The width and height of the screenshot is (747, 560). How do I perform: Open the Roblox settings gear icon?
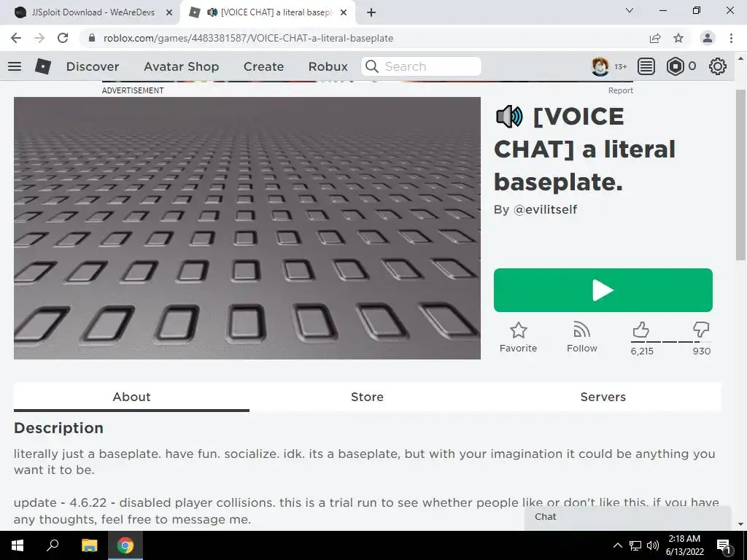[x=718, y=66]
